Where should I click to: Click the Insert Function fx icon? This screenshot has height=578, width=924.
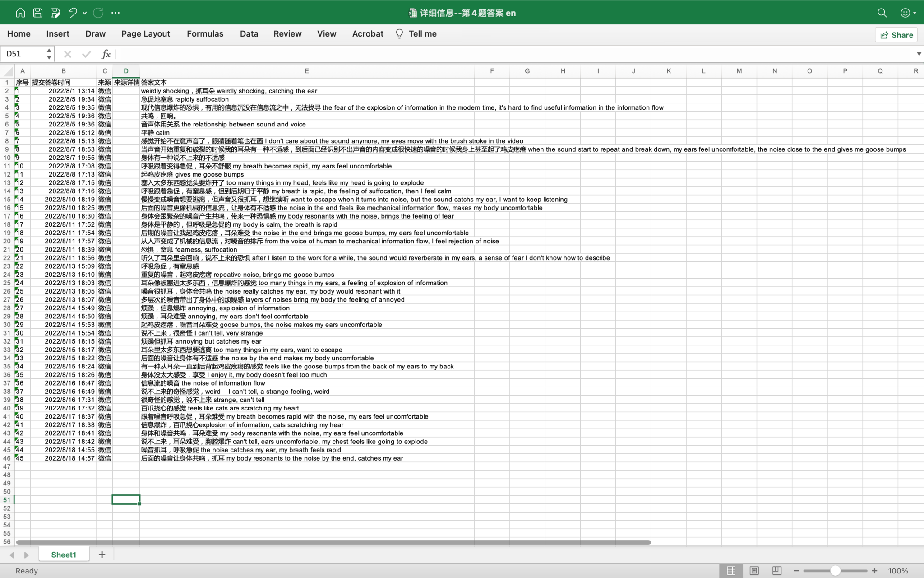[106, 54]
